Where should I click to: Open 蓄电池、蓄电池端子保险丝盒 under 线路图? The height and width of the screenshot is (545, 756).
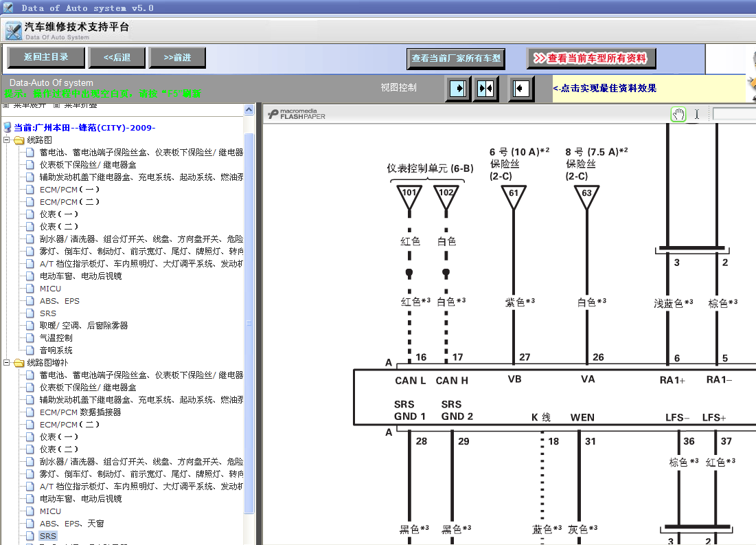(141, 153)
